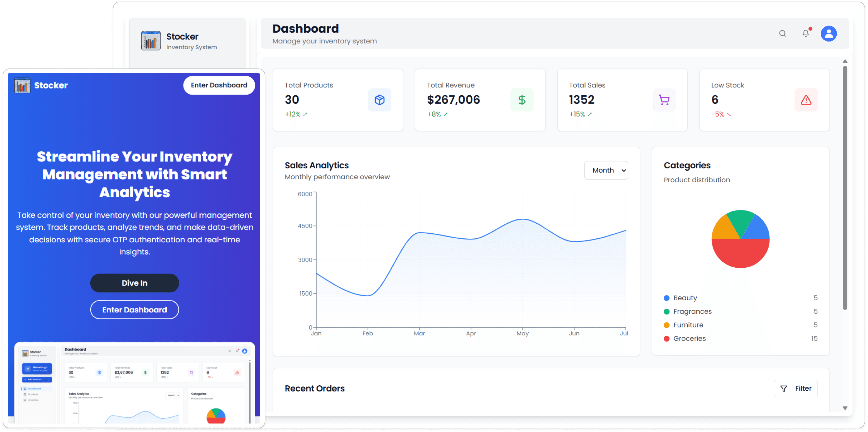Open the Month period dropdown
This screenshot has height=432, width=868.
tap(606, 170)
